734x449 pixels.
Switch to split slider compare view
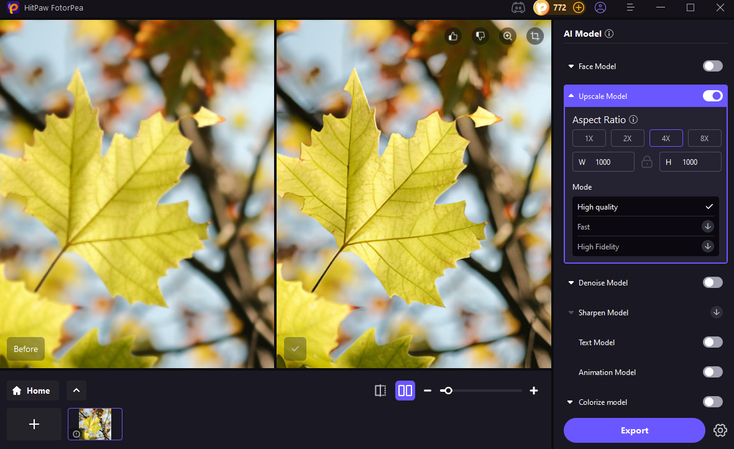click(x=380, y=390)
